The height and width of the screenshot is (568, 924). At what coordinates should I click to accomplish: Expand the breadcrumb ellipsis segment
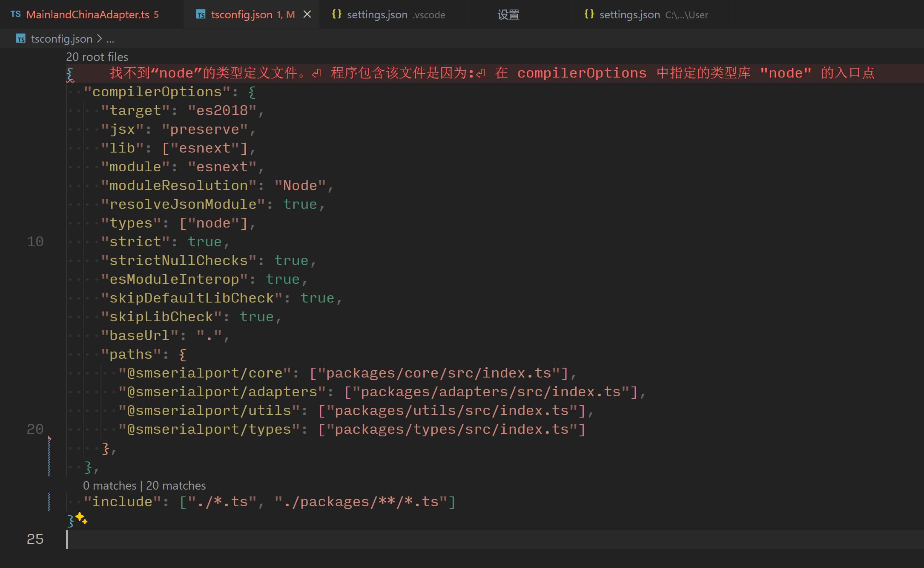coord(110,39)
